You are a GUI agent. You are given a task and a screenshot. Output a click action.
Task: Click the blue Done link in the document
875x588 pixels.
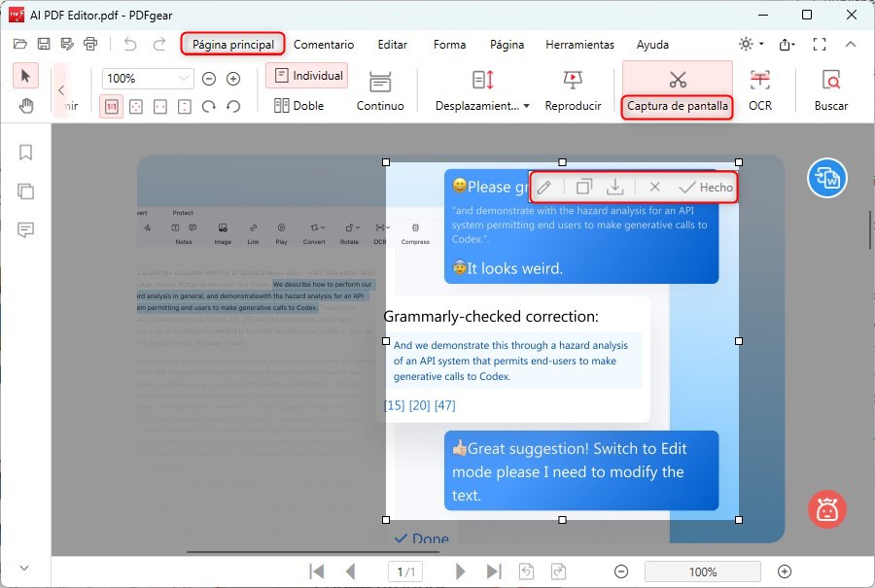(x=422, y=538)
